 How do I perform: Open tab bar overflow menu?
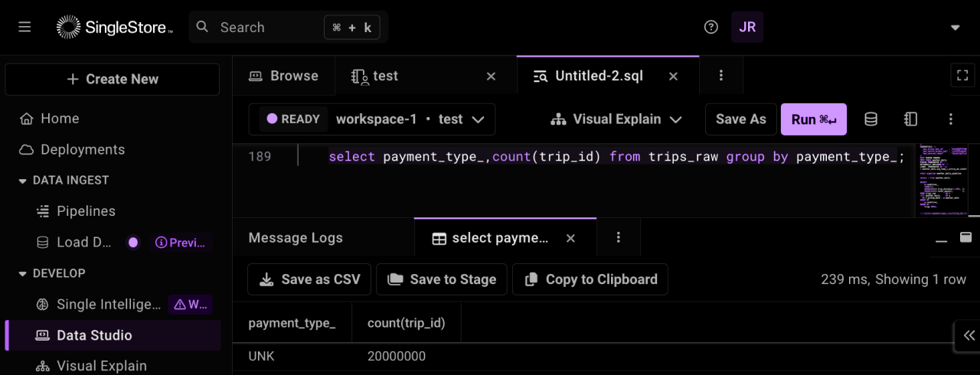click(x=721, y=76)
